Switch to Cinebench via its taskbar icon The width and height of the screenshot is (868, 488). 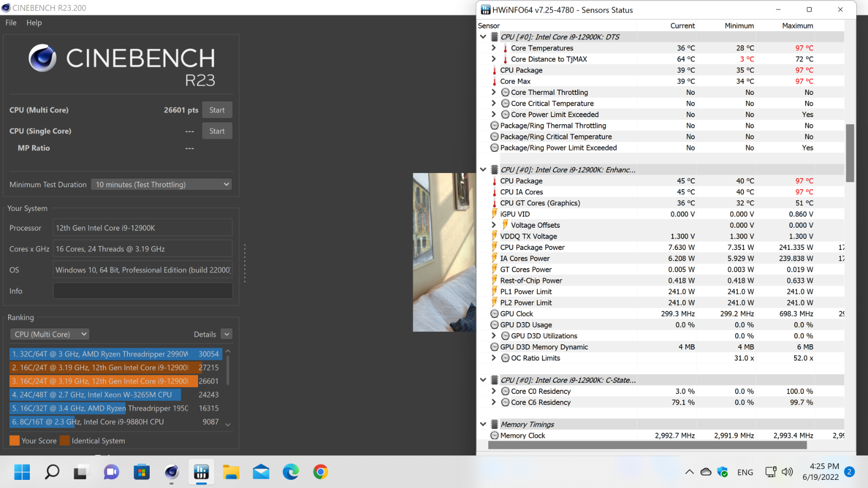tap(171, 472)
